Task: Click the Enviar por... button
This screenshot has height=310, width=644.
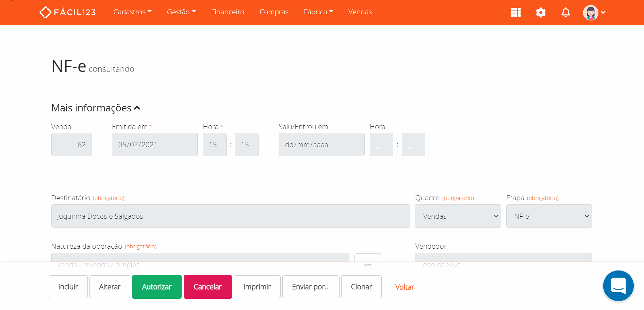Action: (x=311, y=287)
